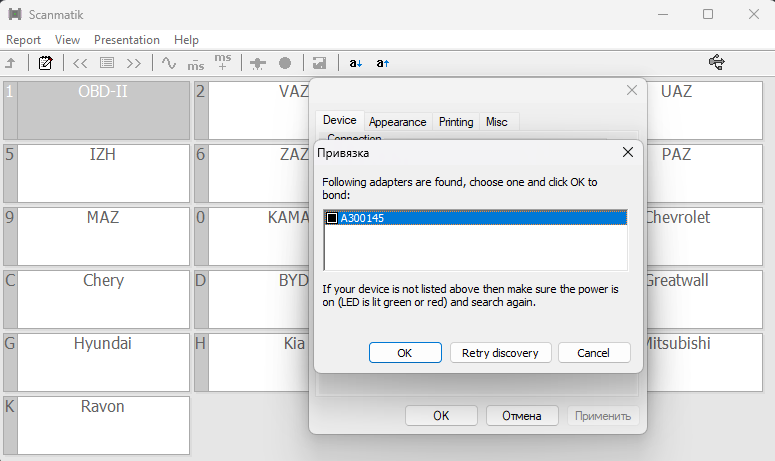Click the notepad report icon in toolbar
775x461 pixels.
(45, 63)
